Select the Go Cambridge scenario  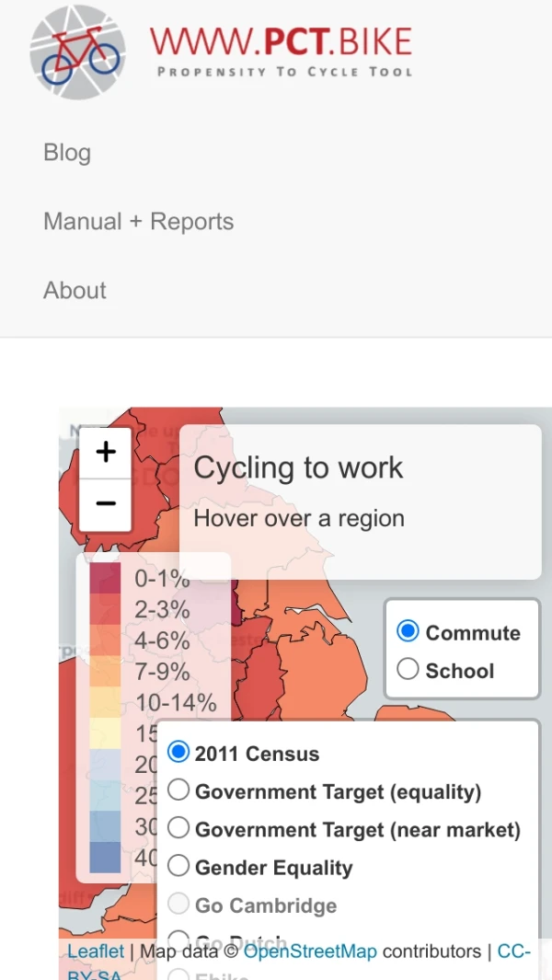tap(178, 904)
